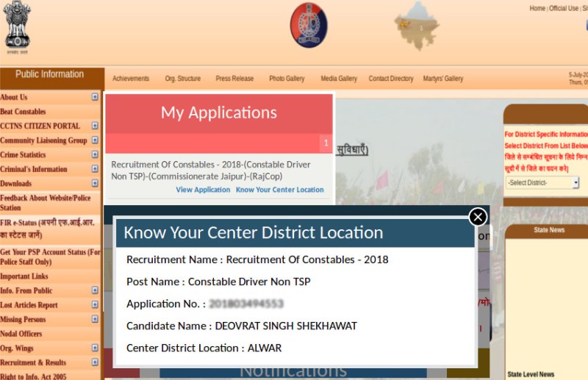Viewport: 588px width, 380px height.
Task: Open the Select District dropdown
Action: (x=542, y=183)
